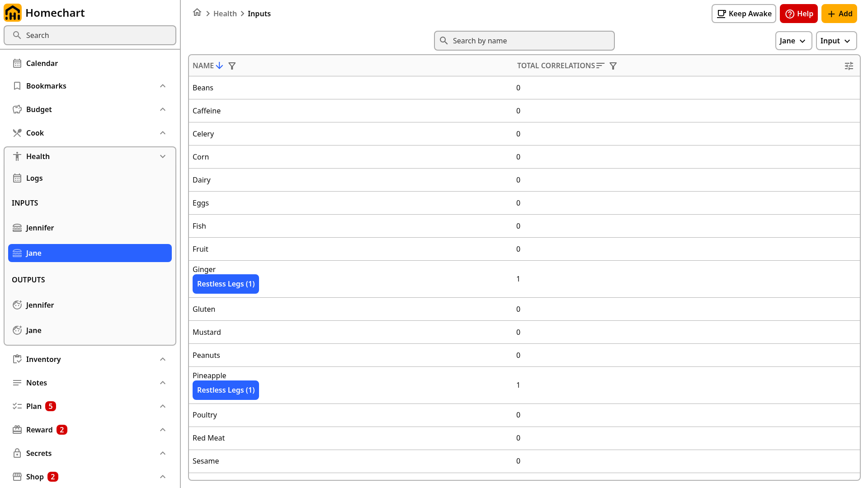The image size is (868, 488).
Task: Click the Homechart logo icon
Action: (13, 13)
